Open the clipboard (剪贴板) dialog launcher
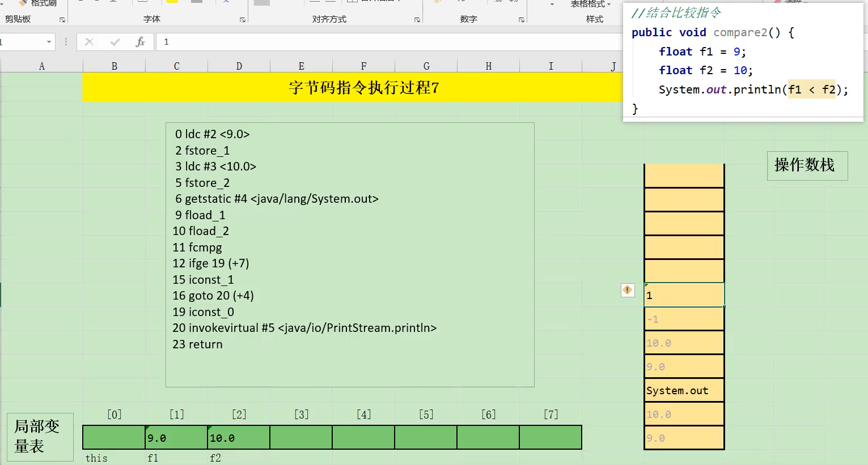Viewport: 868px width, 465px height. [x=62, y=20]
